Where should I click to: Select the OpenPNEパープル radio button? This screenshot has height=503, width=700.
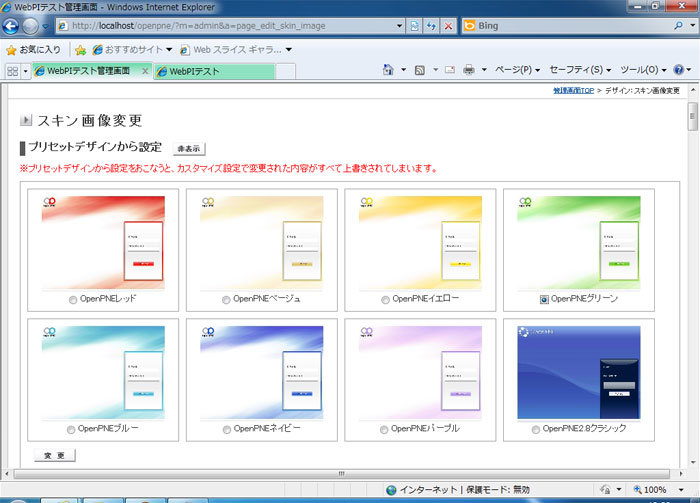pos(384,429)
